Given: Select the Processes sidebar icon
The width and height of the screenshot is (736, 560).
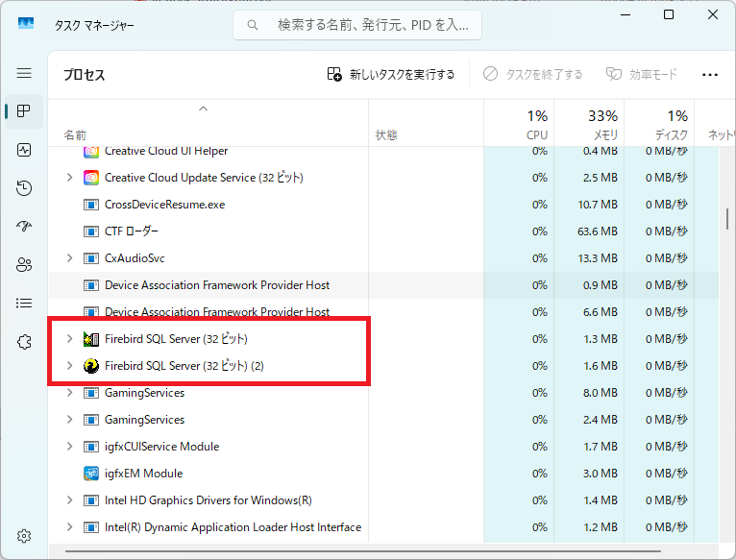Looking at the screenshot, I should point(24,111).
